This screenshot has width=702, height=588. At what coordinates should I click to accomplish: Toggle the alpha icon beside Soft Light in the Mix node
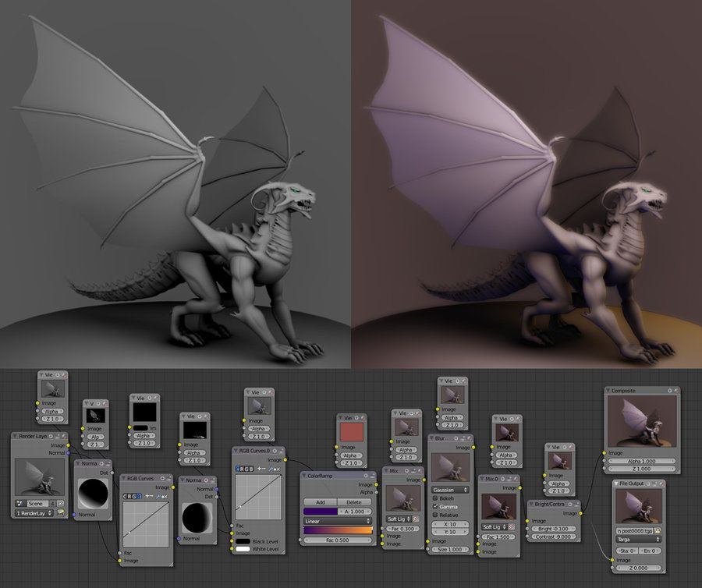coord(415,518)
